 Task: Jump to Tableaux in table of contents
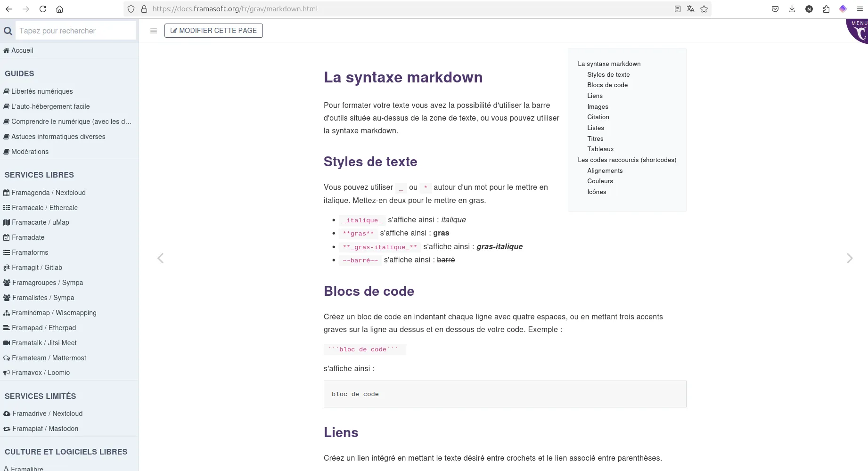point(600,149)
